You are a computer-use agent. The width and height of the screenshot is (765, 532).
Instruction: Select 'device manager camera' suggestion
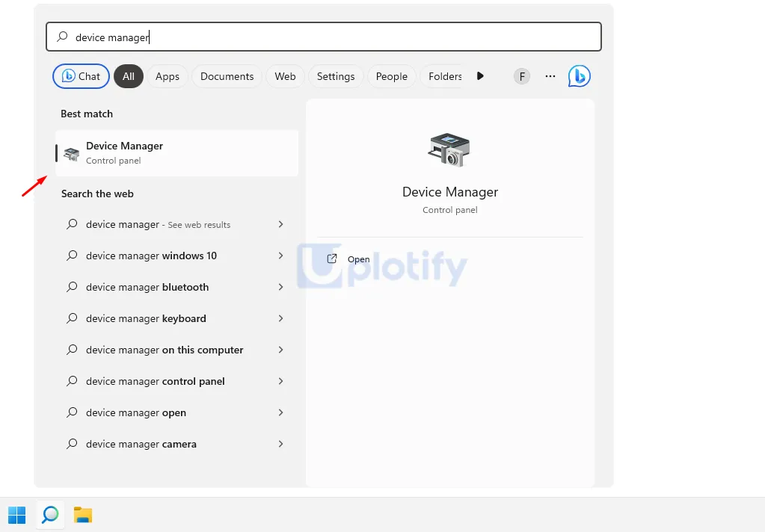tap(175, 444)
